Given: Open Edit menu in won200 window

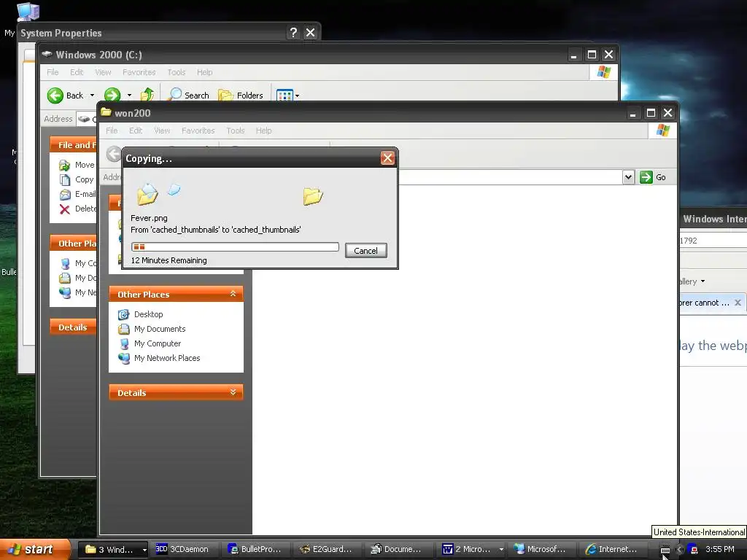Looking at the screenshot, I should point(136,131).
